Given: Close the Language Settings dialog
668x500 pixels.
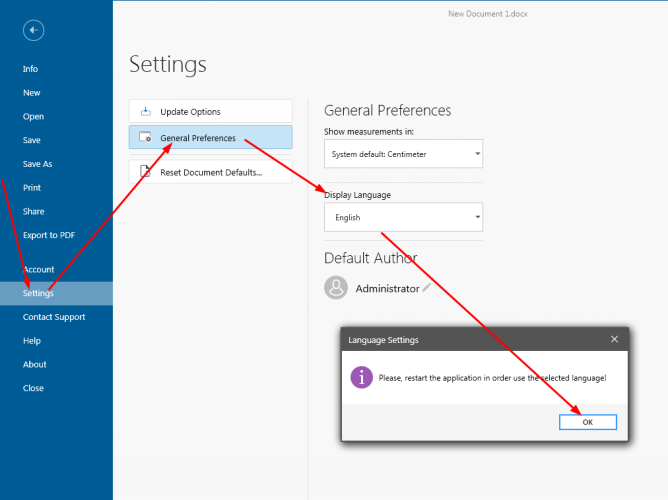Looking at the screenshot, I should 614,339.
